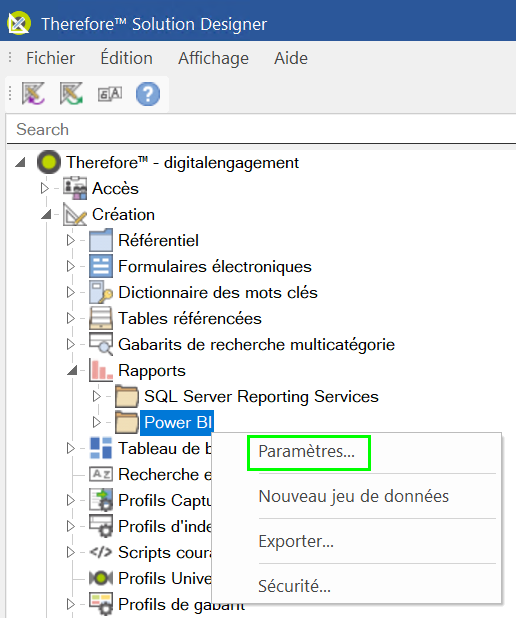
Task: Expand the Dictionnaire des mots clés node
Action: click(71, 292)
